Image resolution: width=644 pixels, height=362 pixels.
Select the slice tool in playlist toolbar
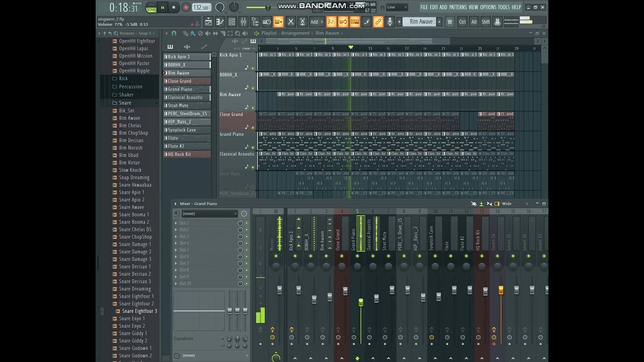223,33
